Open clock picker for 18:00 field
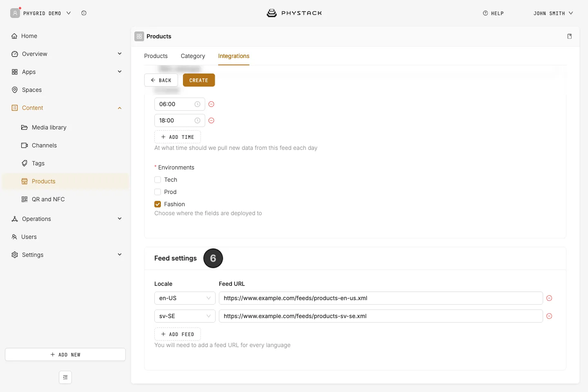 pos(198,120)
